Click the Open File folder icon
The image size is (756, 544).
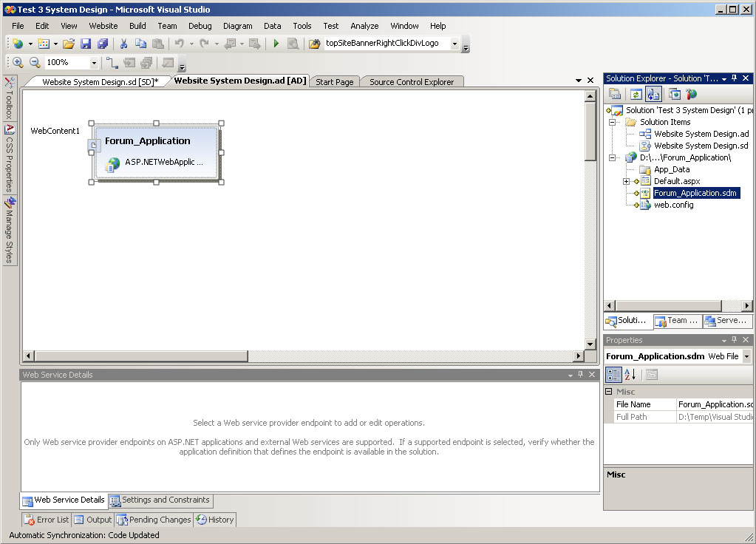69,44
